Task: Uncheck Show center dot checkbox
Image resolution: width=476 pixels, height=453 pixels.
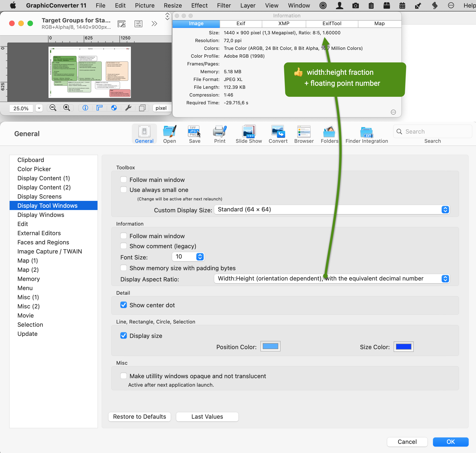Action: [x=123, y=305]
